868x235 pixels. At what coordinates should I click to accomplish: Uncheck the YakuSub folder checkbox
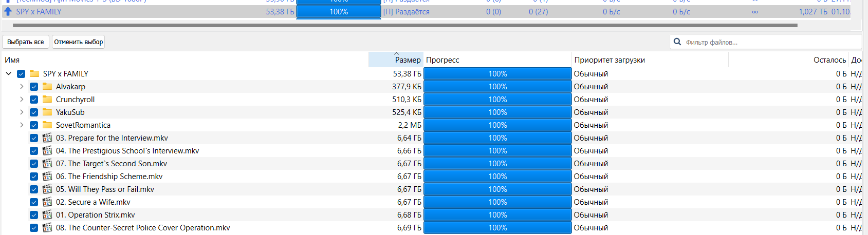pos(34,112)
